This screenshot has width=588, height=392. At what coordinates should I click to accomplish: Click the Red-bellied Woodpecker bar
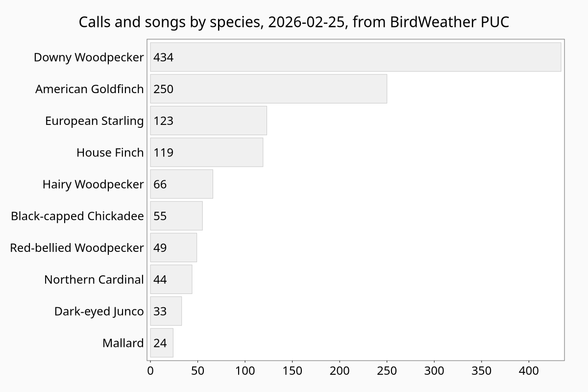[x=173, y=247]
